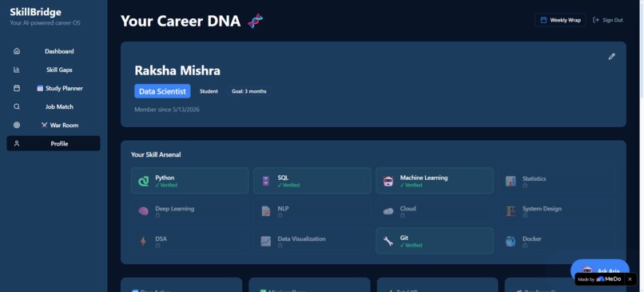Select the Python skill card
This screenshot has width=644, height=292.
tap(189, 181)
